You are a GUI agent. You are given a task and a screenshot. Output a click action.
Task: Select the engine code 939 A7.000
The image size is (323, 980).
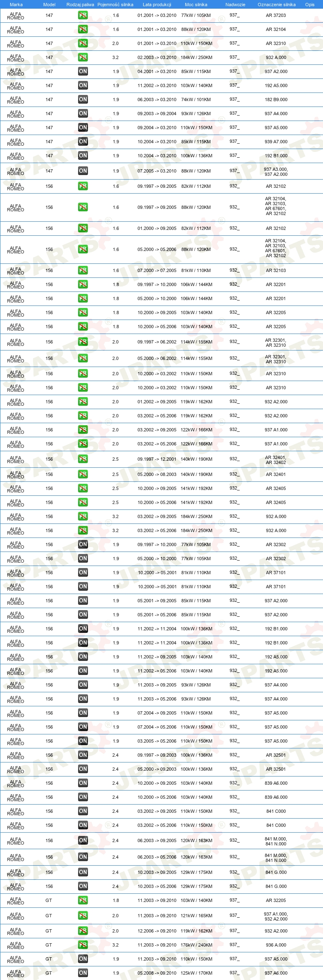click(x=276, y=142)
